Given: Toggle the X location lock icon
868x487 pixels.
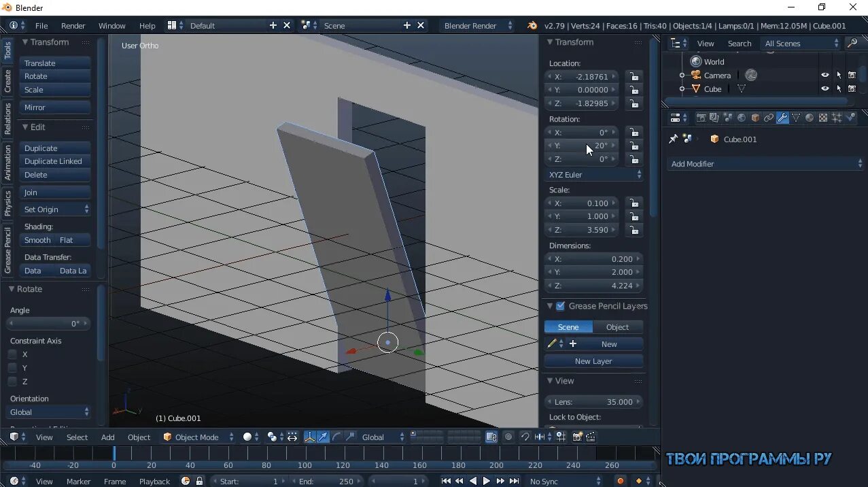Looking at the screenshot, I should click(x=633, y=77).
